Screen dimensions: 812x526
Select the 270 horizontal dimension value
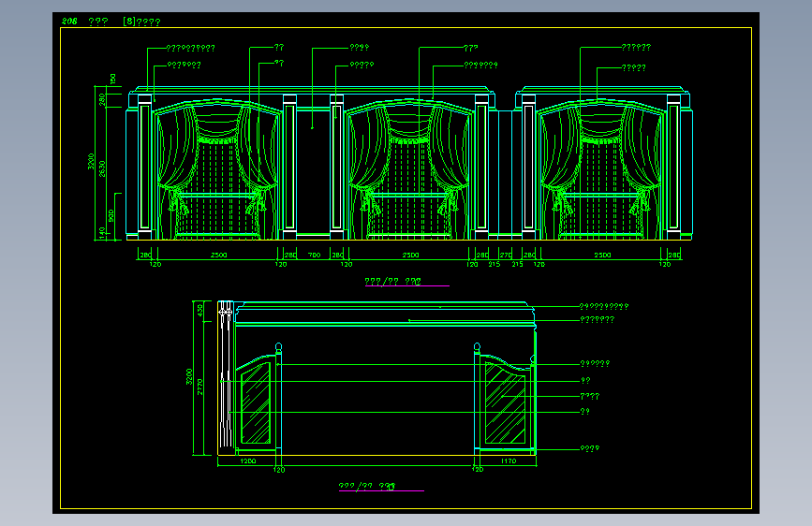[x=506, y=255]
